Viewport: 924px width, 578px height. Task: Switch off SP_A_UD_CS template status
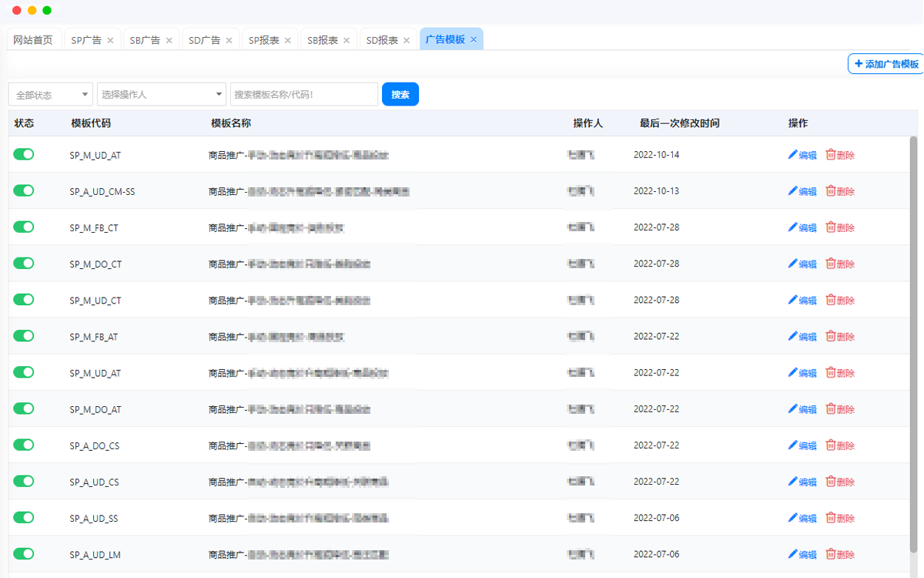click(x=24, y=481)
